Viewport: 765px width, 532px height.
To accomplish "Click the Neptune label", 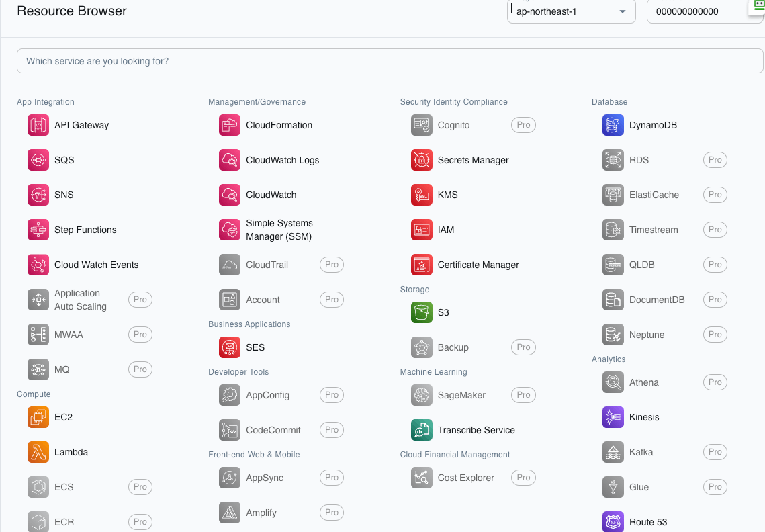I will click(x=646, y=335).
